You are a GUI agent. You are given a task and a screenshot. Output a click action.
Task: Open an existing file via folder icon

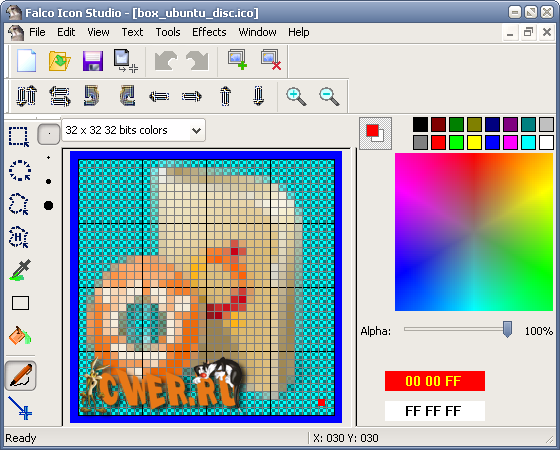pos(59,61)
